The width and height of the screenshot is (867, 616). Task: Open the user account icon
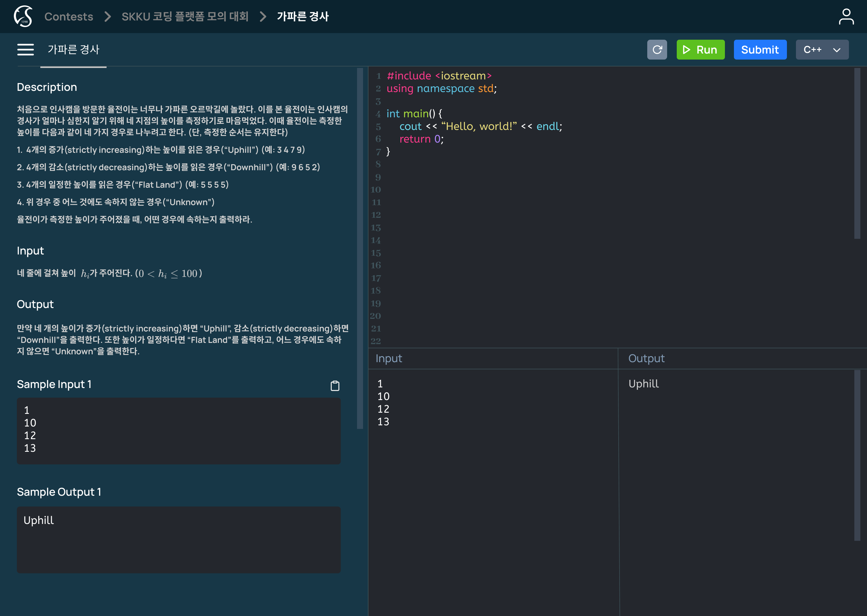tap(847, 16)
